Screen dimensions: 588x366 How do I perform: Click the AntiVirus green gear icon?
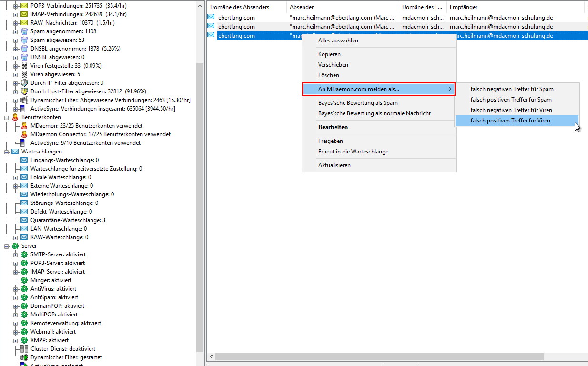[x=24, y=289]
